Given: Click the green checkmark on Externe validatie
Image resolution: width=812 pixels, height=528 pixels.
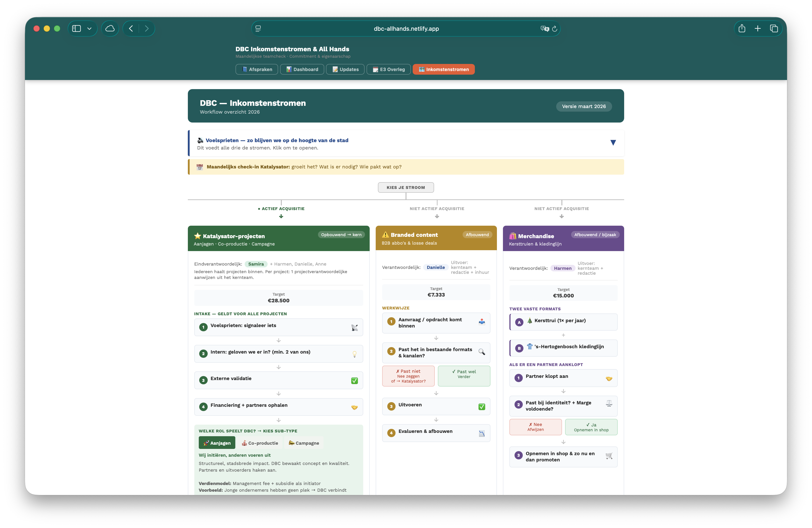Looking at the screenshot, I should pos(355,380).
